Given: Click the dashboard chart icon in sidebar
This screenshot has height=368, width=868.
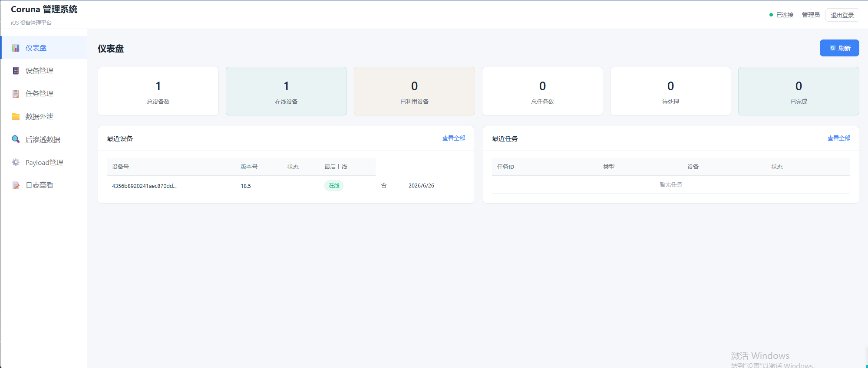Looking at the screenshot, I should click(x=16, y=48).
